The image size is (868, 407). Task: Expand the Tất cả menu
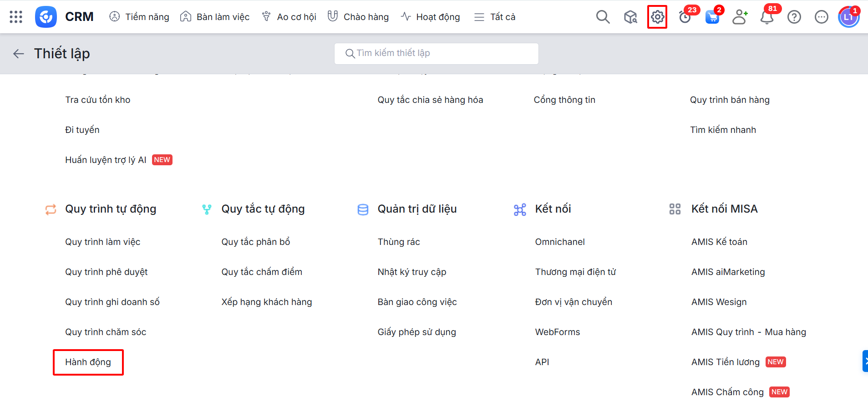[495, 17]
